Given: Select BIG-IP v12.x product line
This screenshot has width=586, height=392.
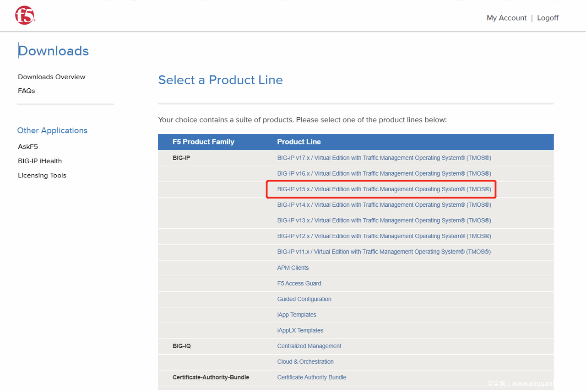Looking at the screenshot, I should click(x=384, y=236).
